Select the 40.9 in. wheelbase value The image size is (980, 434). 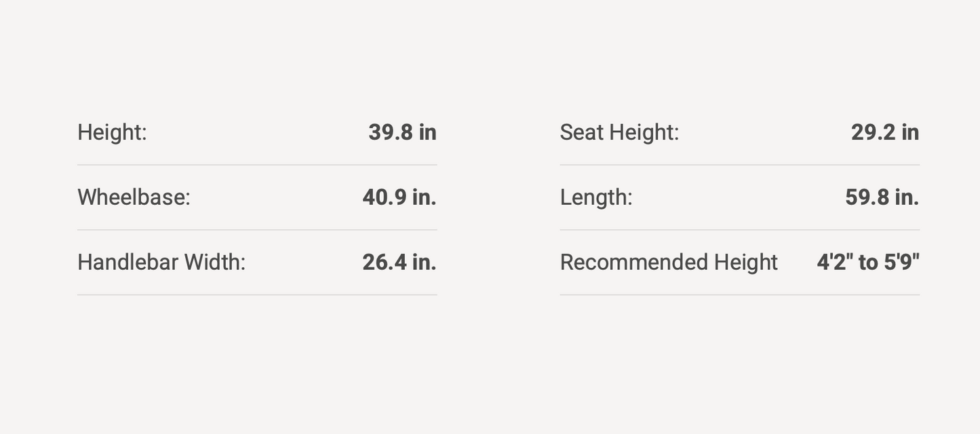point(399,197)
